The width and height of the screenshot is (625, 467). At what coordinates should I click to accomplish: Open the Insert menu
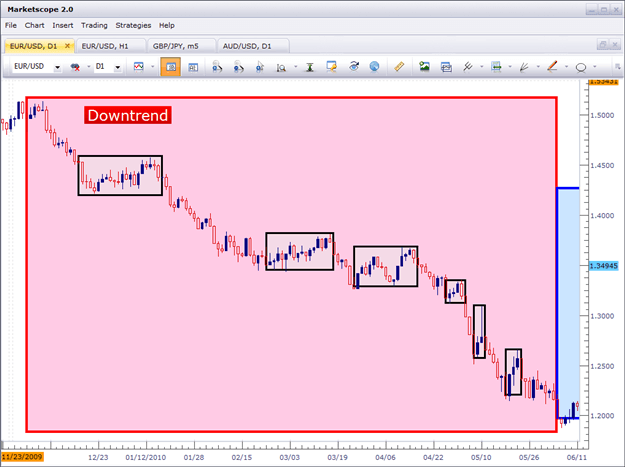click(x=63, y=26)
